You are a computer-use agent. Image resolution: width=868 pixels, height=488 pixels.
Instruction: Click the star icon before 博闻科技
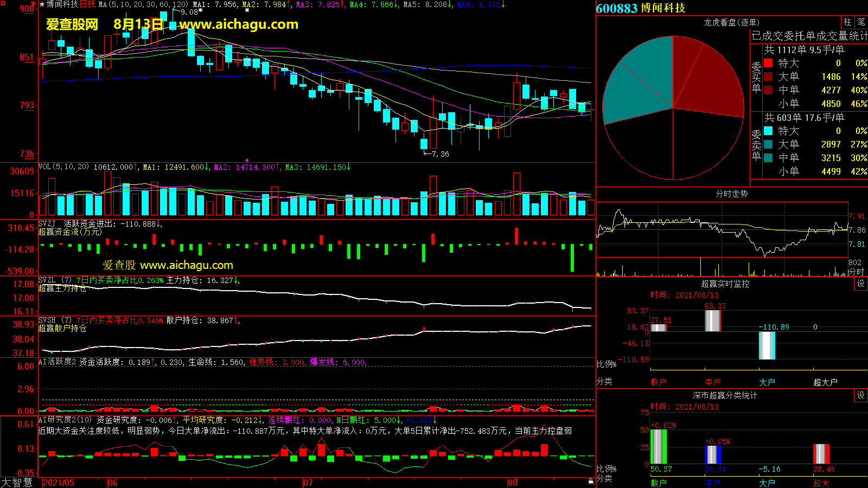42,4
